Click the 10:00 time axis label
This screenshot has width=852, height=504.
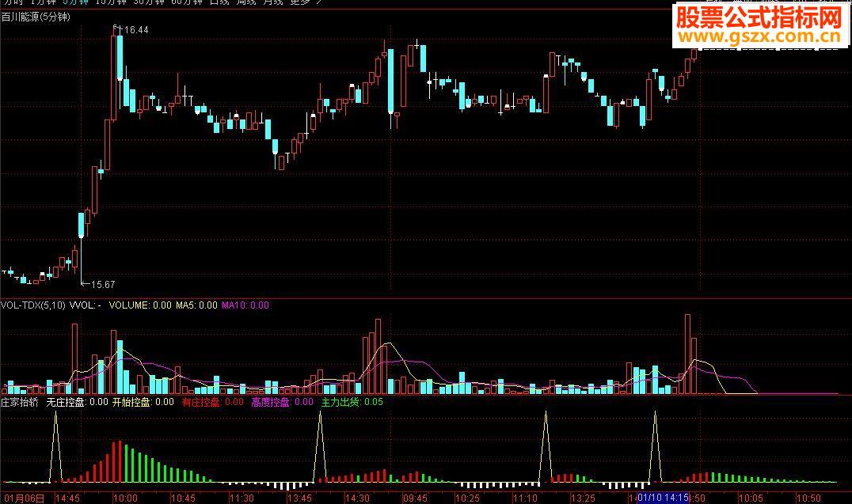coord(126,498)
